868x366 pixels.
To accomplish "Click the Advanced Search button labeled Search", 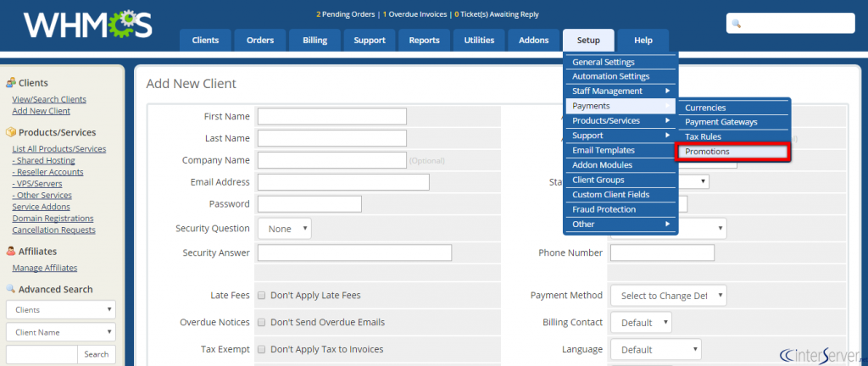I will 97,355.
